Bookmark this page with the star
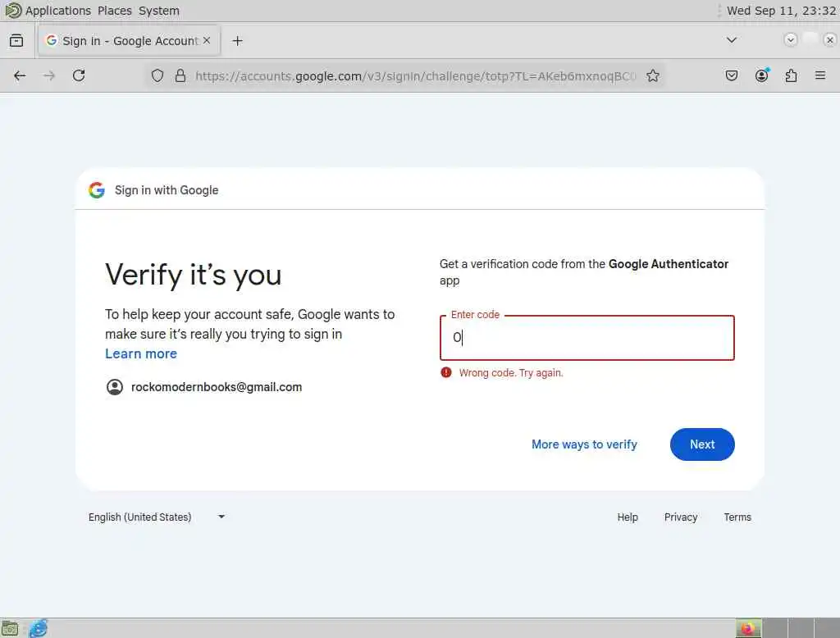The height and width of the screenshot is (638, 840). pyautogui.click(x=652, y=76)
